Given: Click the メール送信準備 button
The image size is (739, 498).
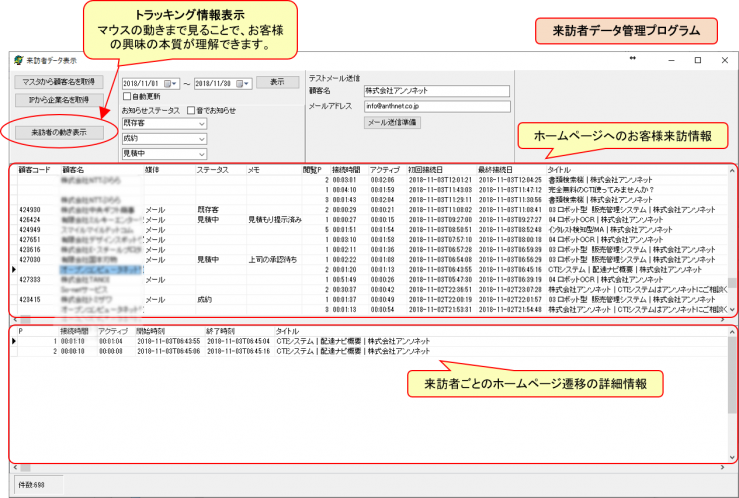Looking at the screenshot, I should (392, 122).
